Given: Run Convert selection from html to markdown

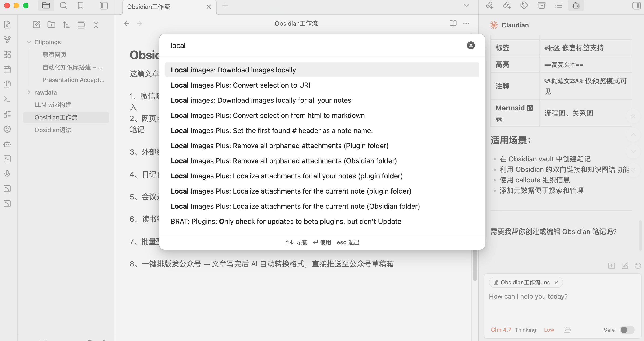Looking at the screenshot, I should [322, 116].
